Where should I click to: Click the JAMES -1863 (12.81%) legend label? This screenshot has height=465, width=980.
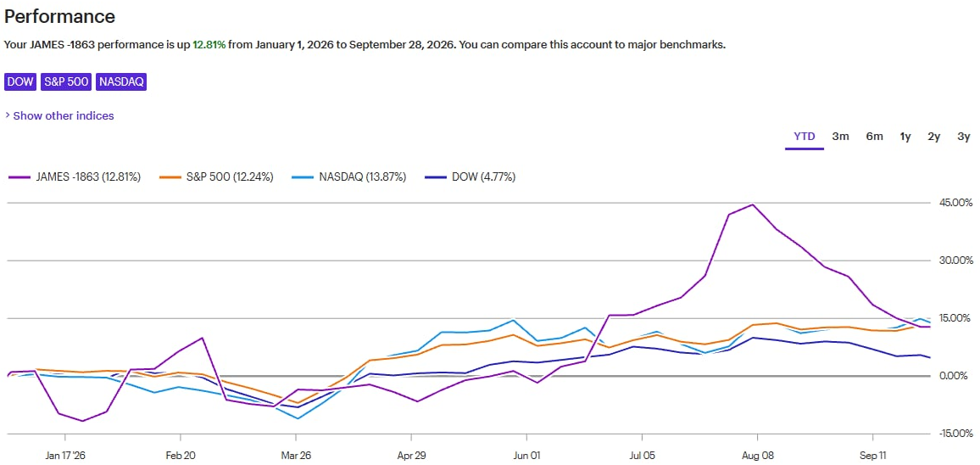pyautogui.click(x=86, y=177)
